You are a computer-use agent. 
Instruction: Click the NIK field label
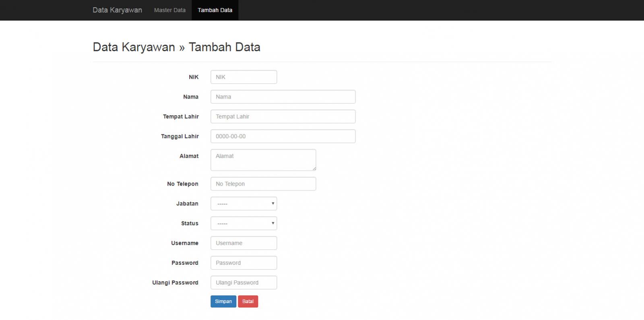pos(194,77)
